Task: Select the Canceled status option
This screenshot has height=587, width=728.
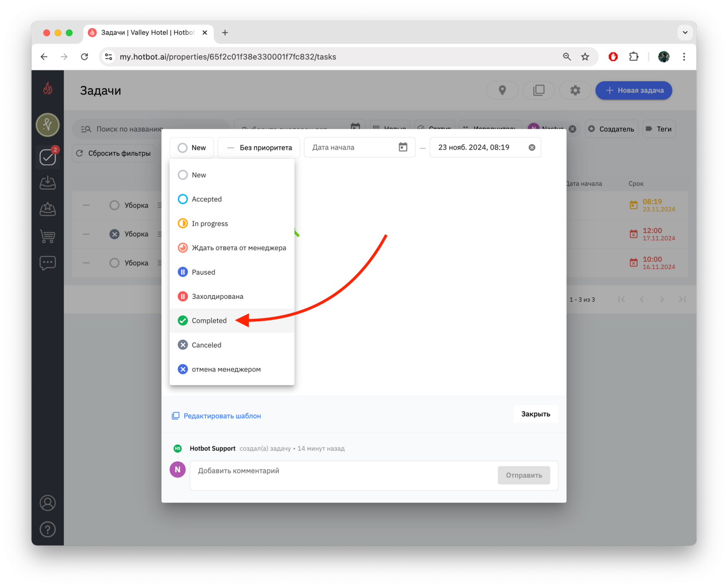Action: (x=232, y=345)
